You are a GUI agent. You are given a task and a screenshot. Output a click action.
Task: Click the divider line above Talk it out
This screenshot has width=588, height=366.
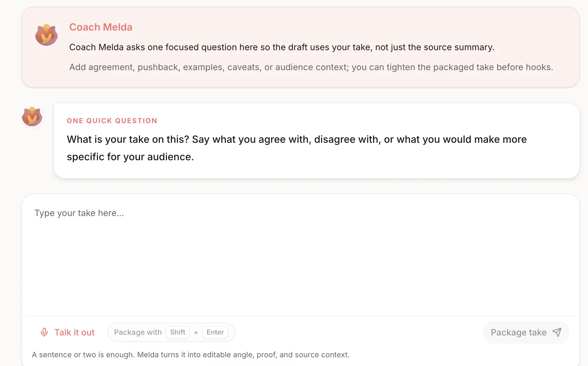[300, 316]
